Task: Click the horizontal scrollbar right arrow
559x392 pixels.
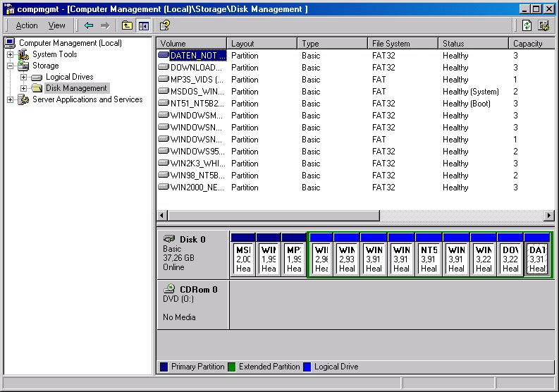Action: click(548, 215)
